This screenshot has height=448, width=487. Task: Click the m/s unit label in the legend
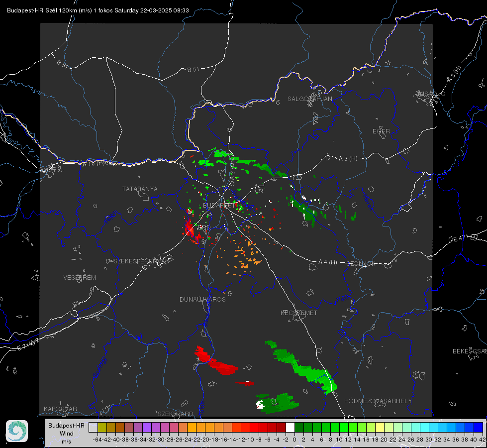click(66, 442)
